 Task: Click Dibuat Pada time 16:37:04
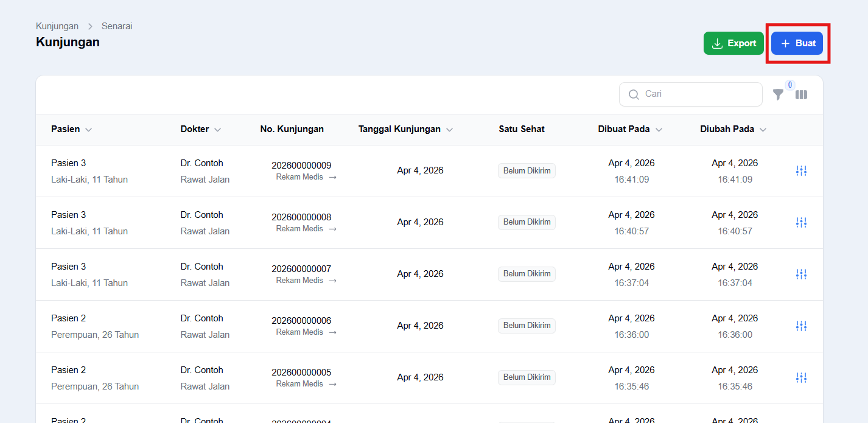631,283
